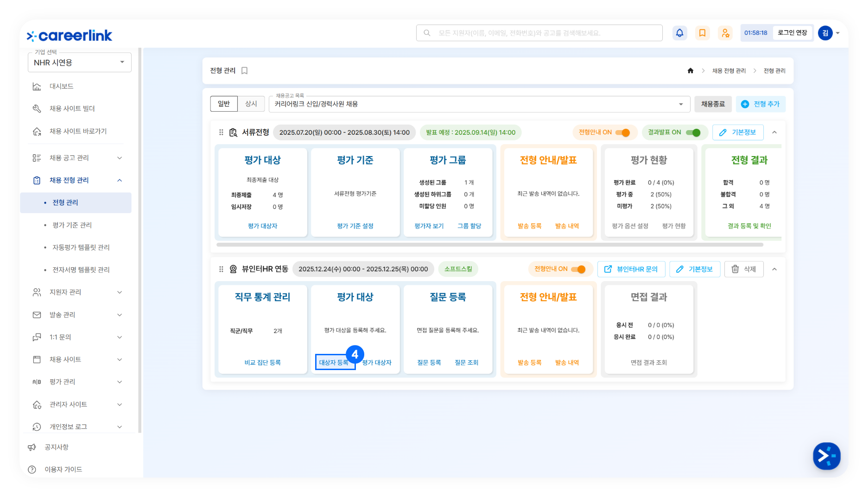Toggle 뷰인터HR 전형안내 ON switch
Screen dimensions: 868x497
[578, 269]
